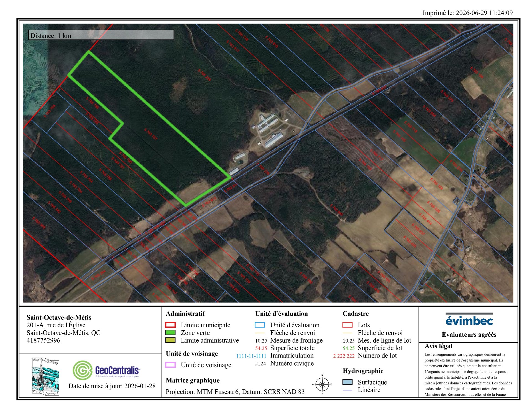Click lot number 5 763 785
Image resolution: width=532 pixels, height=411 pixels.
click(x=105, y=174)
